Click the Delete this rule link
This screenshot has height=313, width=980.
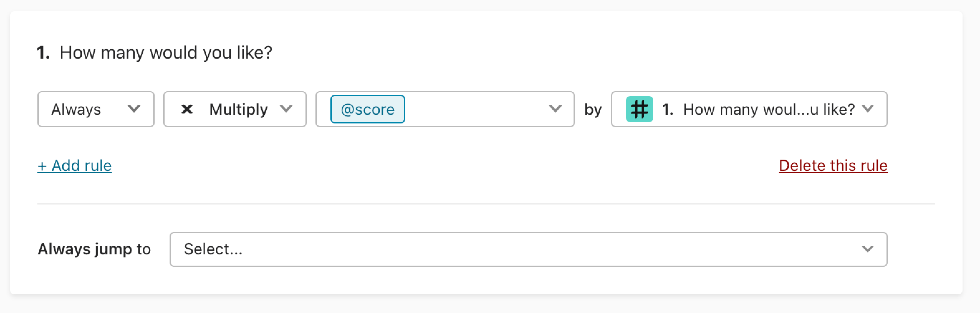tap(833, 166)
